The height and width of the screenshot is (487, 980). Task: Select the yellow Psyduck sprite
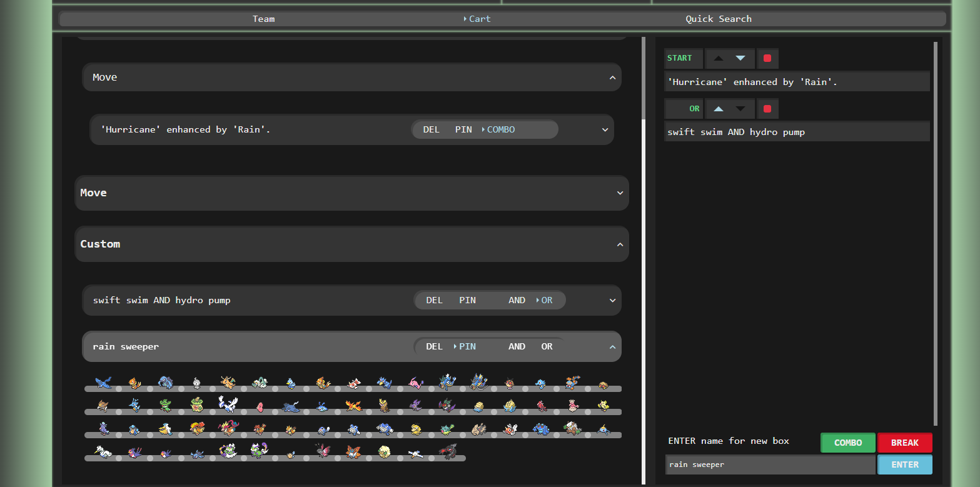(416, 429)
